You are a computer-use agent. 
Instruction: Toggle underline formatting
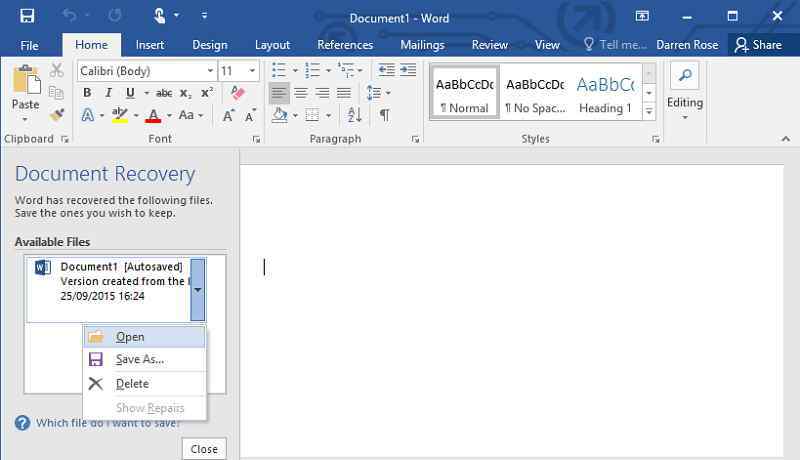(130, 93)
